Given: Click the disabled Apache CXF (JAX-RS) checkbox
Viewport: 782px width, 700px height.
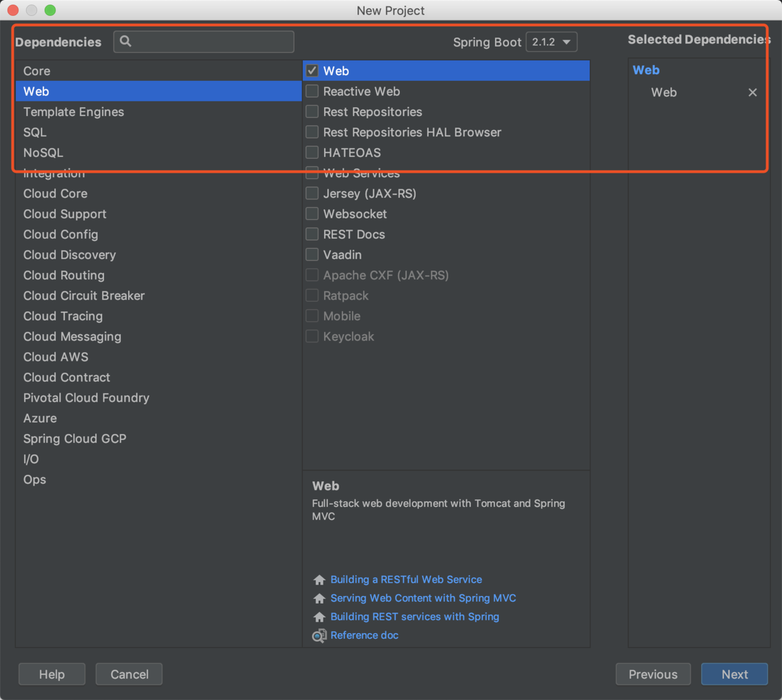Looking at the screenshot, I should [x=312, y=275].
